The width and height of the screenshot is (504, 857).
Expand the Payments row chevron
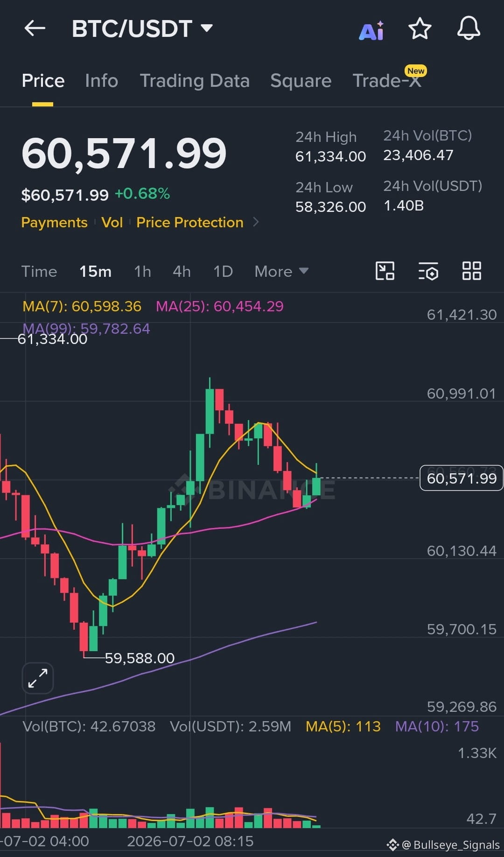click(256, 222)
